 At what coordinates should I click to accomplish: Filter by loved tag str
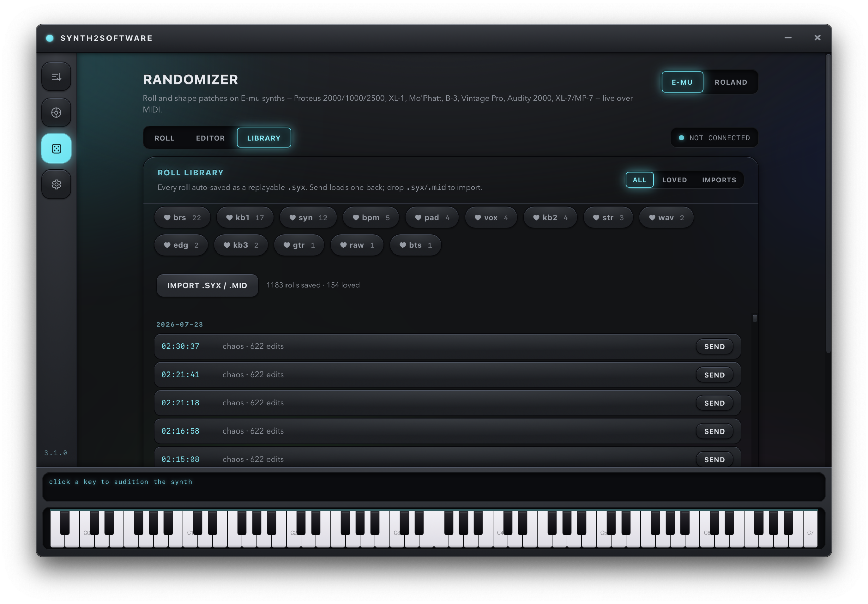(x=608, y=217)
